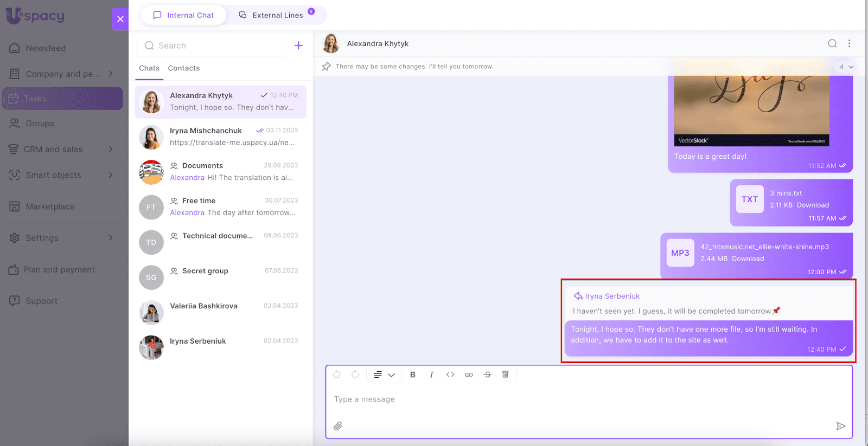Toggle strikethrough formatting in message editor
This screenshot has height=446, width=868.
pos(487,374)
